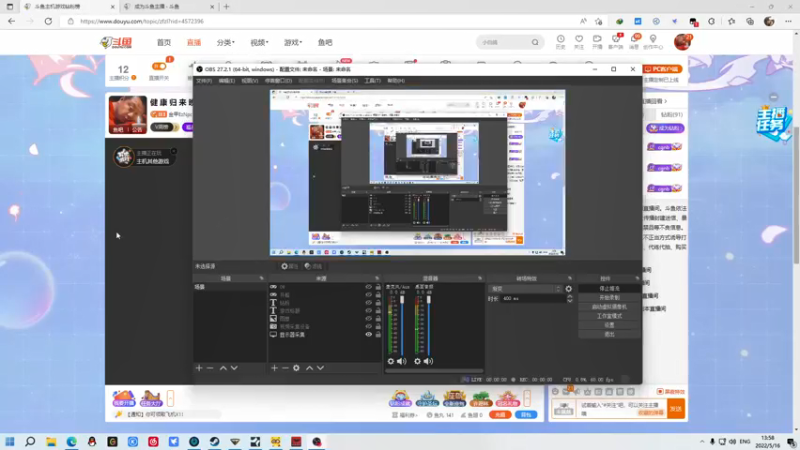The width and height of the screenshot is (800, 450).
Task: Click the Douyu search input field
Action: coord(504,42)
